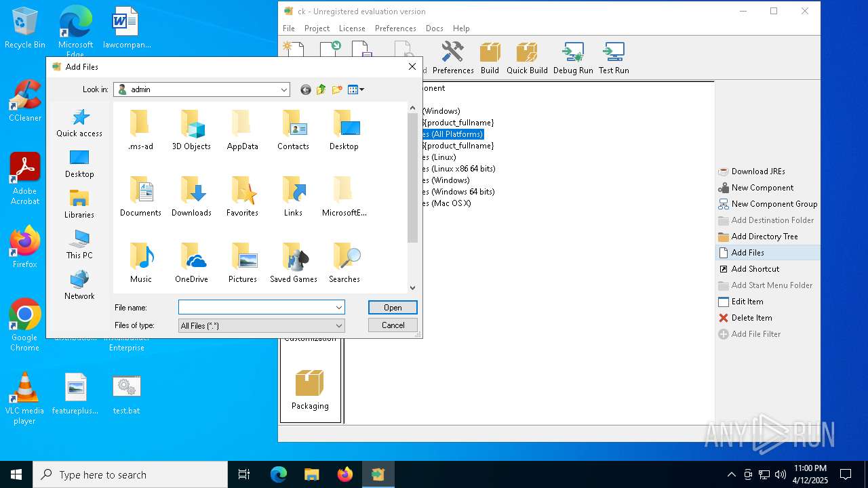Open File Explorer from the taskbar

(x=311, y=474)
